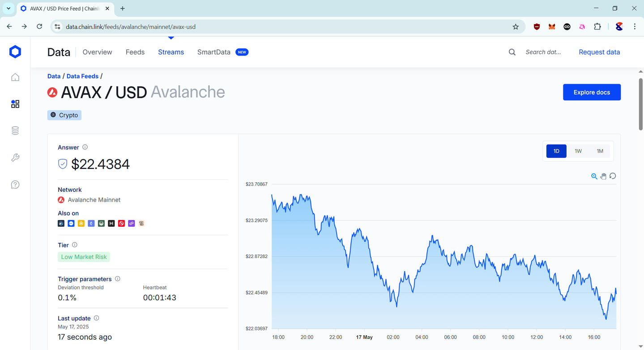Bookmark this page with the star icon
The width and height of the screenshot is (644, 350).
click(x=516, y=27)
